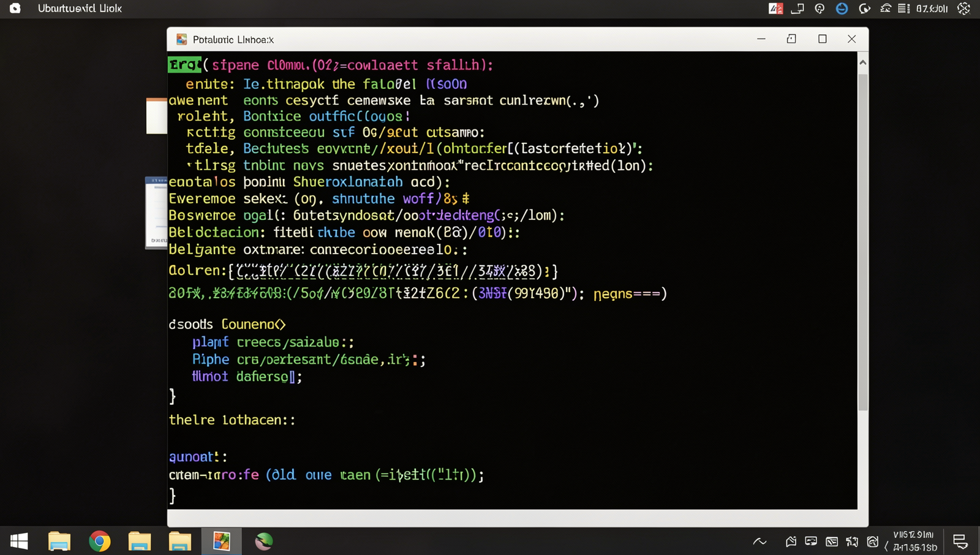Select the upper background window thumbnail behind the terminal
Screen dimensions: 980x555
click(156, 116)
